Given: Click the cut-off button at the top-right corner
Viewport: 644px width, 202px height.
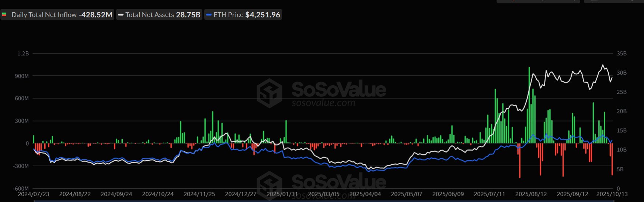Looking at the screenshot, I should coord(613,1).
